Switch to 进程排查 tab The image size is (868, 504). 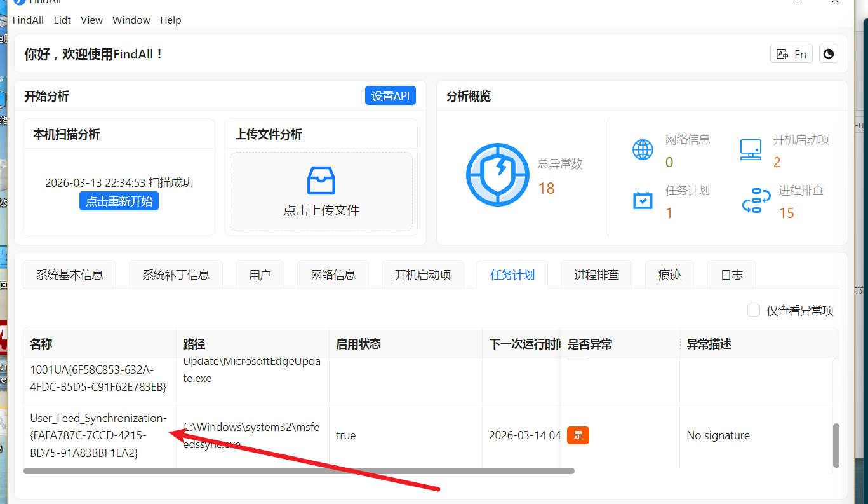pos(596,275)
